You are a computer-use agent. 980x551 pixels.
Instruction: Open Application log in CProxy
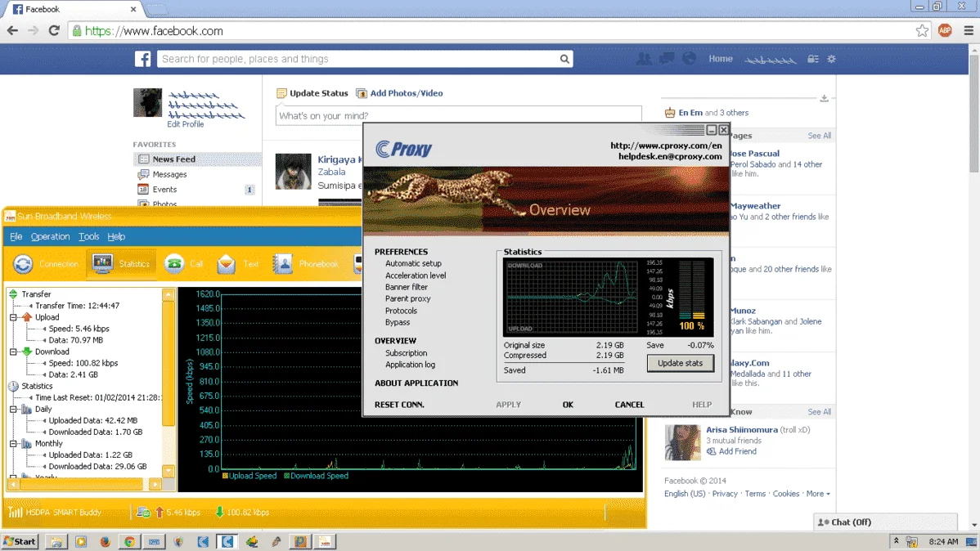(410, 365)
